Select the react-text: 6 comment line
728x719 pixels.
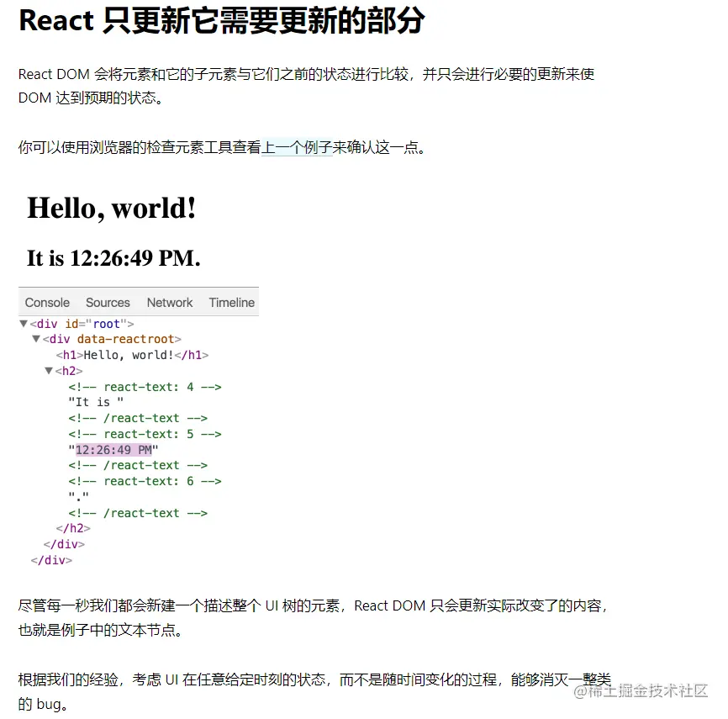[x=145, y=482]
